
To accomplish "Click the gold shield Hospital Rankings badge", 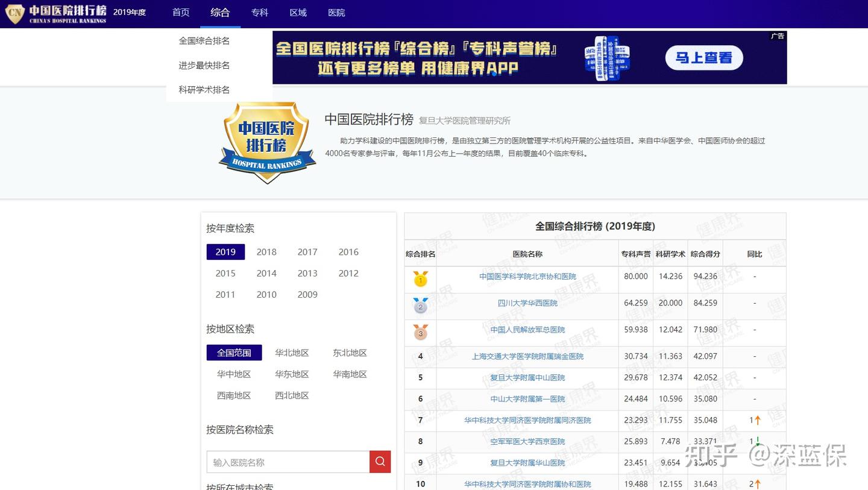I will 267,143.
